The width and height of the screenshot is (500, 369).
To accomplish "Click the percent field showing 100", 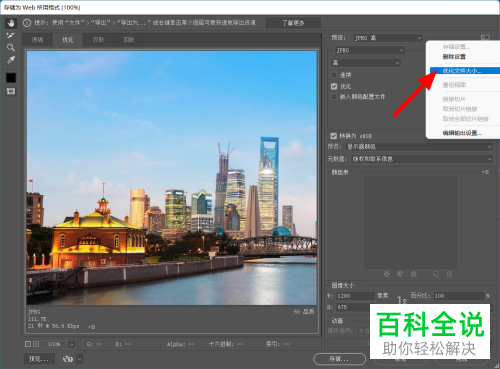I will pyautogui.click(x=459, y=296).
